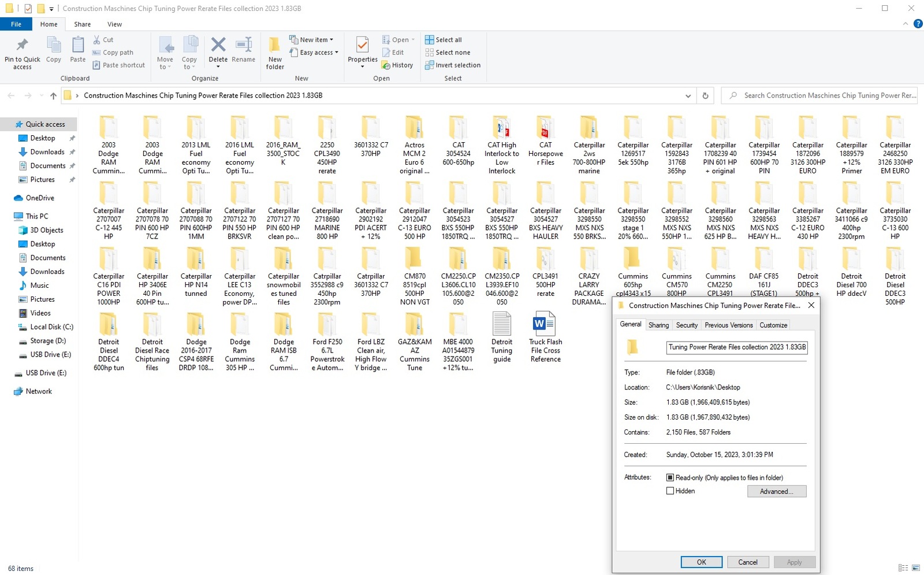Image resolution: width=924 pixels, height=575 pixels.
Task: Collapse the ribbon with the chevron
Action: click(x=905, y=24)
